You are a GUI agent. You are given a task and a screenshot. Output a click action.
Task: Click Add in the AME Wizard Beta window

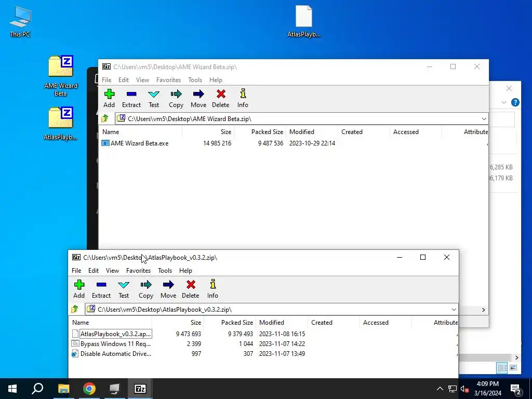pyautogui.click(x=109, y=98)
